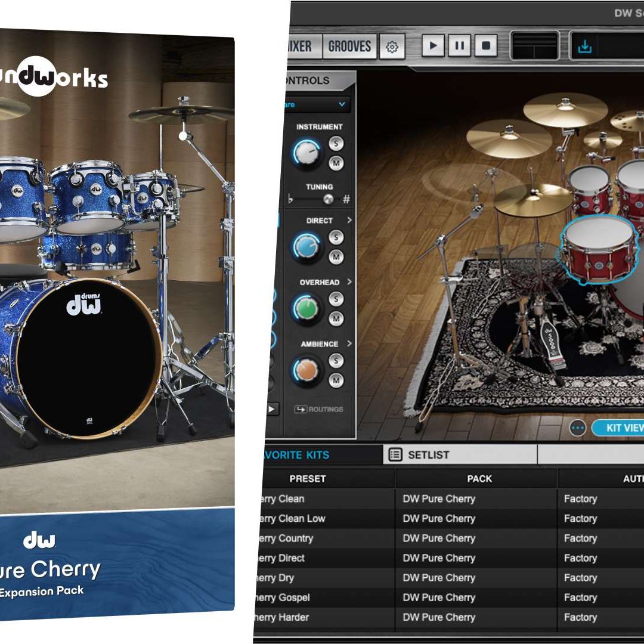The image size is (644, 644).
Task: Start playback with the play button
Action: 433,45
